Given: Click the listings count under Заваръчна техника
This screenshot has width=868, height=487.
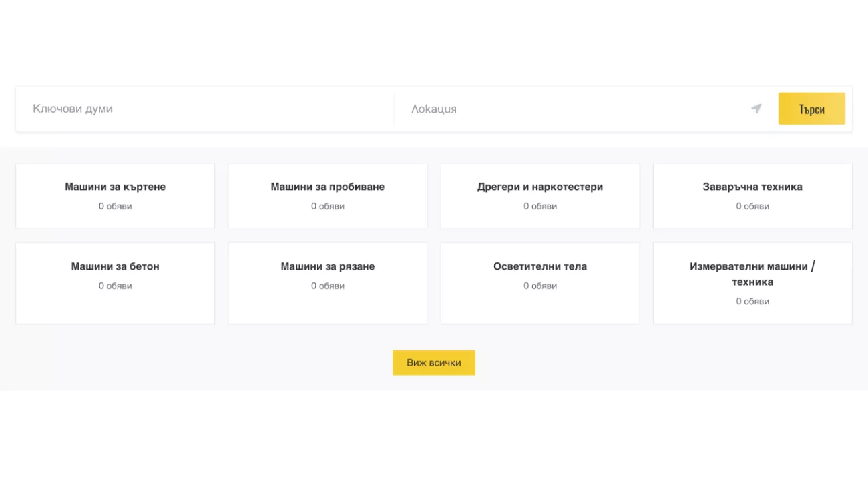Looking at the screenshot, I should tap(752, 207).
